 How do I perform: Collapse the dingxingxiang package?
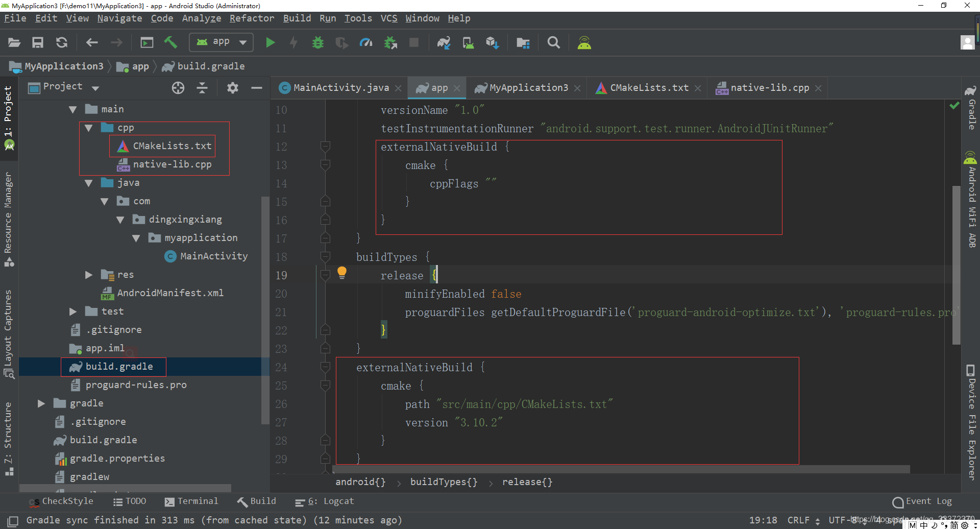pos(120,220)
